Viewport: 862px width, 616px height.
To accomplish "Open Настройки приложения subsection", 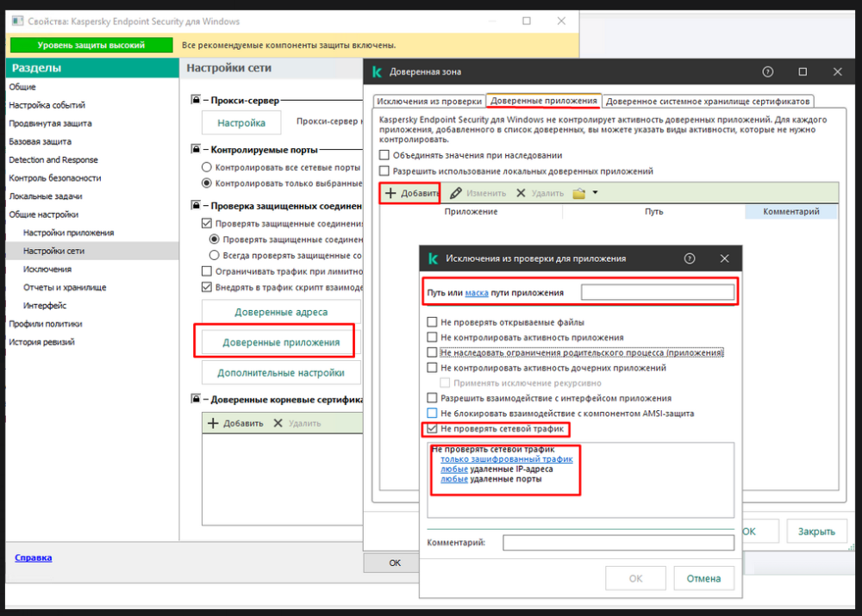I will [x=69, y=233].
